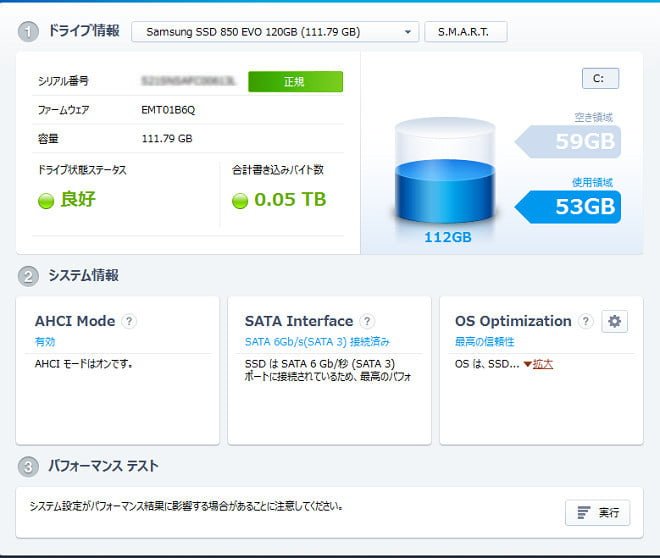Image resolution: width=660 pixels, height=558 pixels.
Task: Click the green 正規 authentication badge
Action: 295,81
